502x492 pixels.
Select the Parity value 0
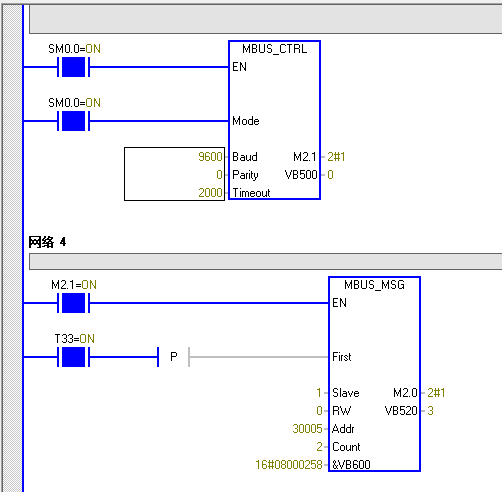pyautogui.click(x=219, y=175)
